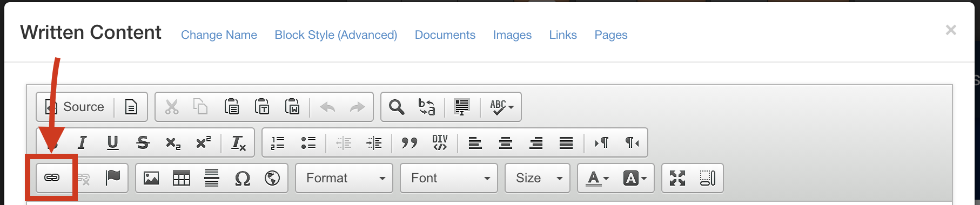The height and width of the screenshot is (205, 980).
Task: Insert a bulleted list
Action: tap(308, 142)
